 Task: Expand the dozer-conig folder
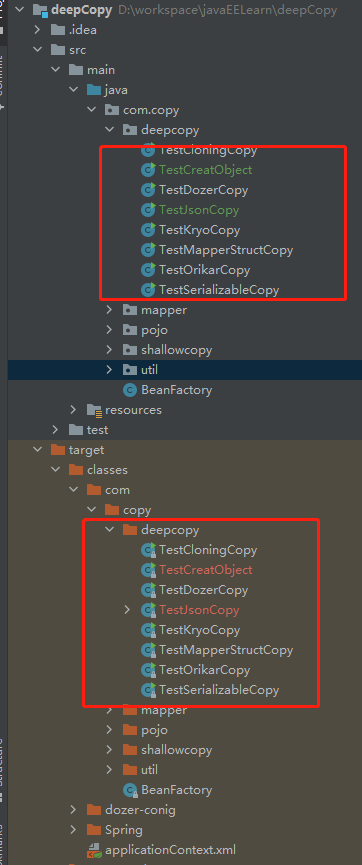coord(73,810)
